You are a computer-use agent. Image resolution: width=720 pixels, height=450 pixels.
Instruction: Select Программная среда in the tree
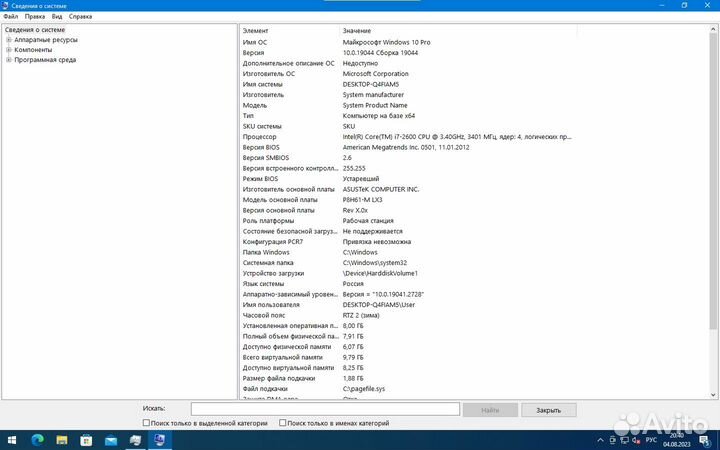coord(45,60)
